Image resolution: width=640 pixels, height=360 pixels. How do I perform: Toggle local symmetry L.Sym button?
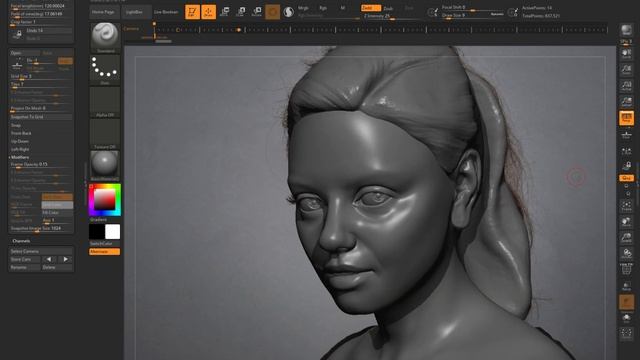(626, 151)
